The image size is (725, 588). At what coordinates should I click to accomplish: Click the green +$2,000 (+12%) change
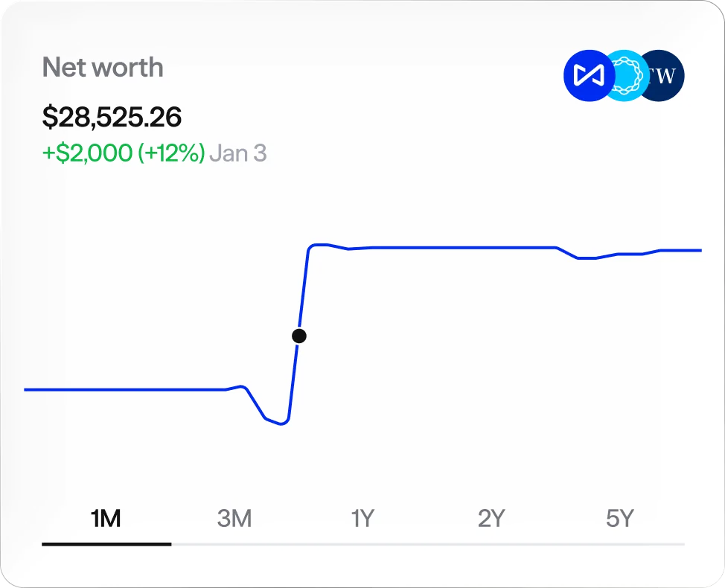click(x=124, y=153)
